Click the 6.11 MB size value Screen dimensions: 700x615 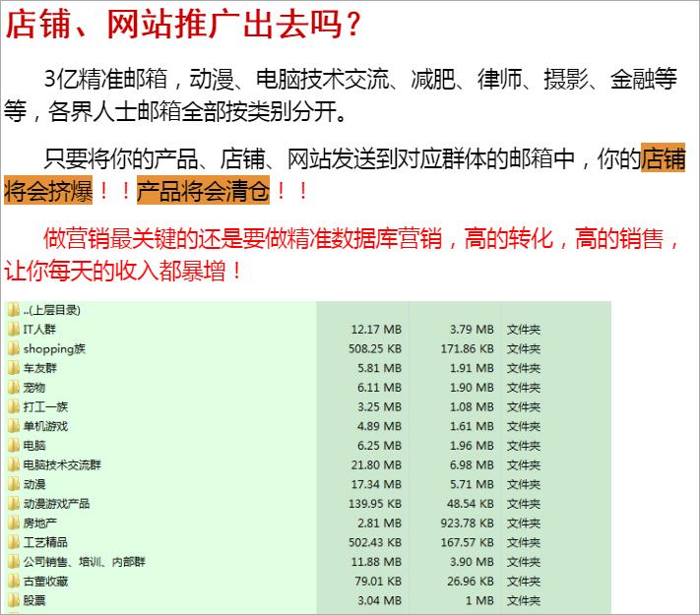[x=379, y=388]
